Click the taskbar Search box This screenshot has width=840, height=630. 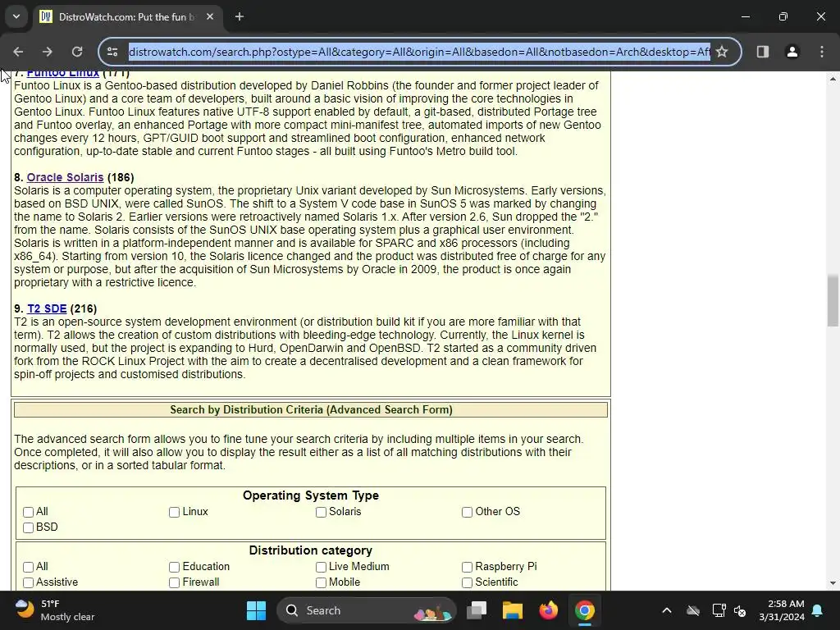click(x=367, y=610)
